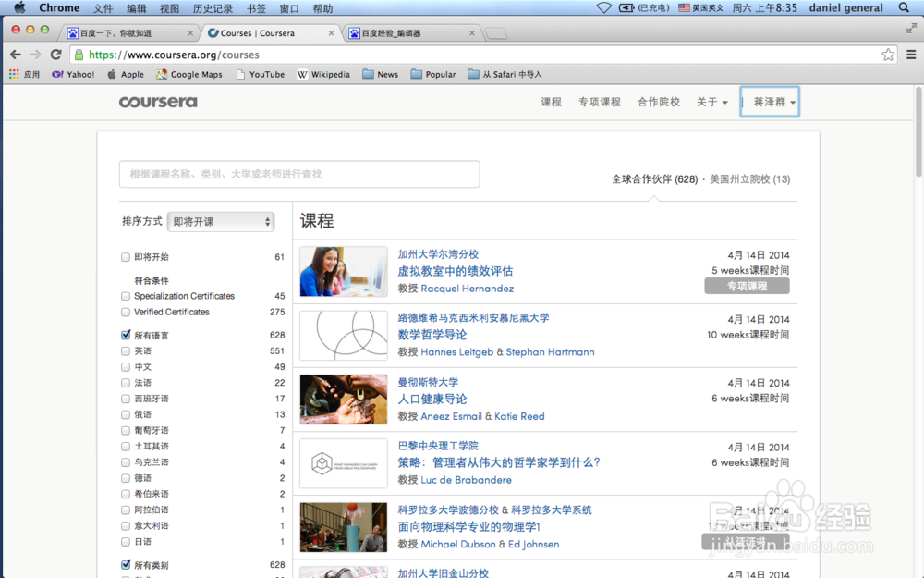Open the 专项课程 nav item

click(x=600, y=102)
